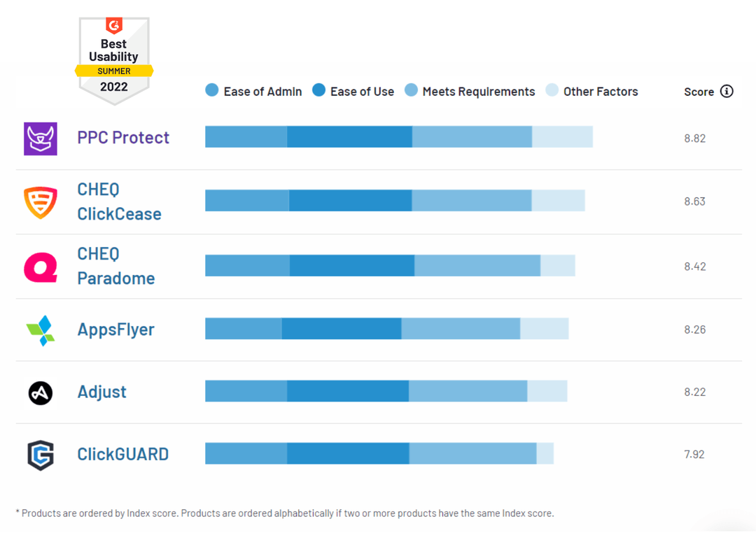This screenshot has width=756, height=554.
Task: Click the AppsFlyer logo icon
Action: click(41, 330)
